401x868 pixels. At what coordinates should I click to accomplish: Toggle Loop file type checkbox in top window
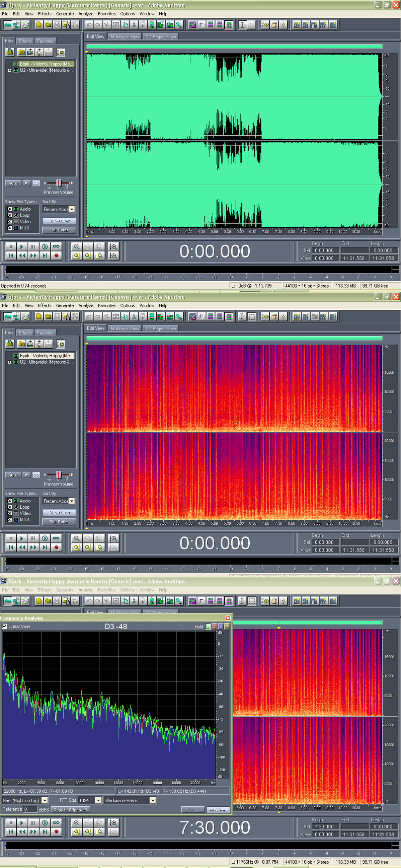(x=10, y=215)
